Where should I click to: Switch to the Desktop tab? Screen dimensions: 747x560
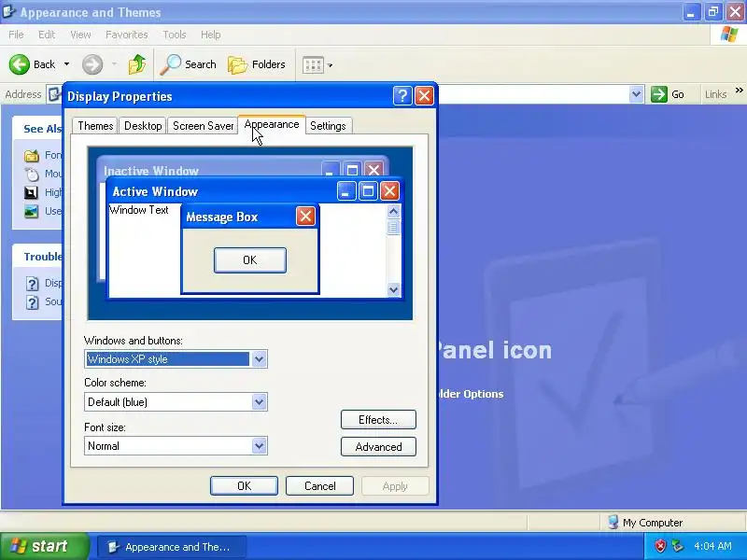(x=143, y=126)
